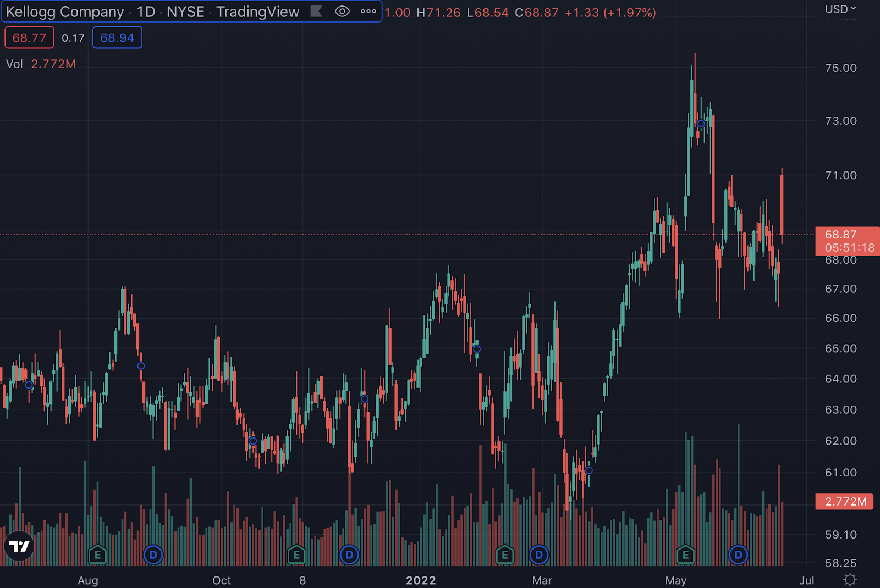Select the Kellogg Company chart title legend

tap(152, 12)
